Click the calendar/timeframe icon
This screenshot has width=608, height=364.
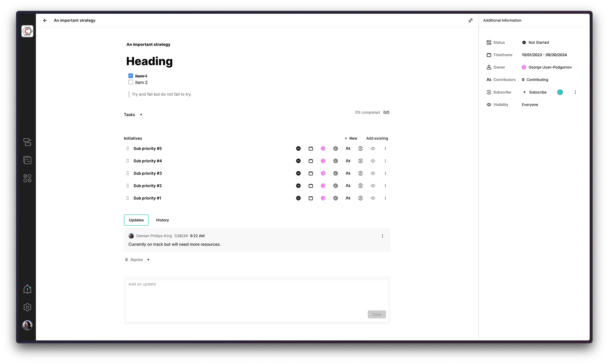click(489, 55)
